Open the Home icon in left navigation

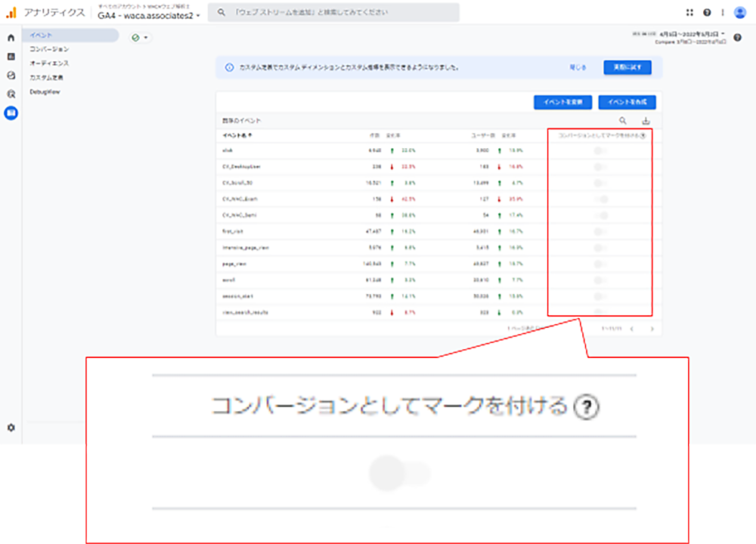tap(11, 37)
